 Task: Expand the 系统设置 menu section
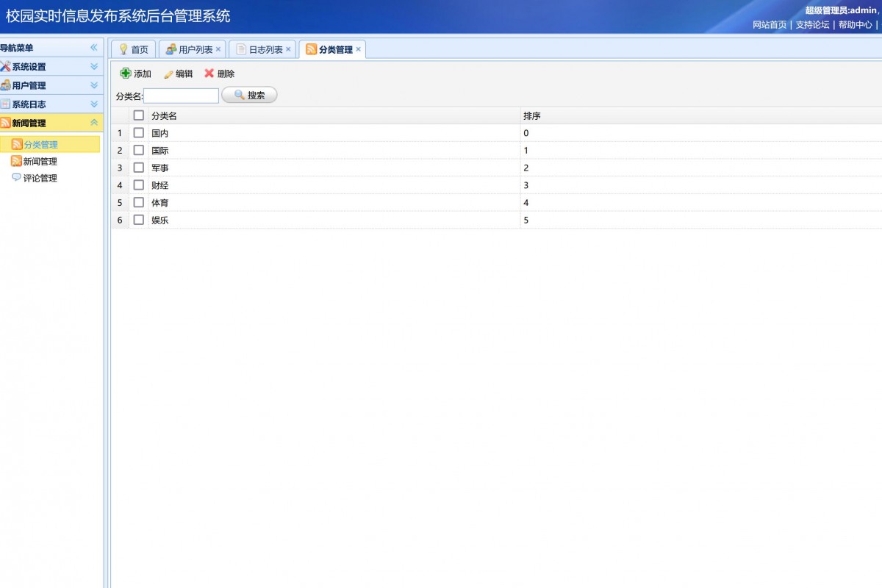pos(29,66)
